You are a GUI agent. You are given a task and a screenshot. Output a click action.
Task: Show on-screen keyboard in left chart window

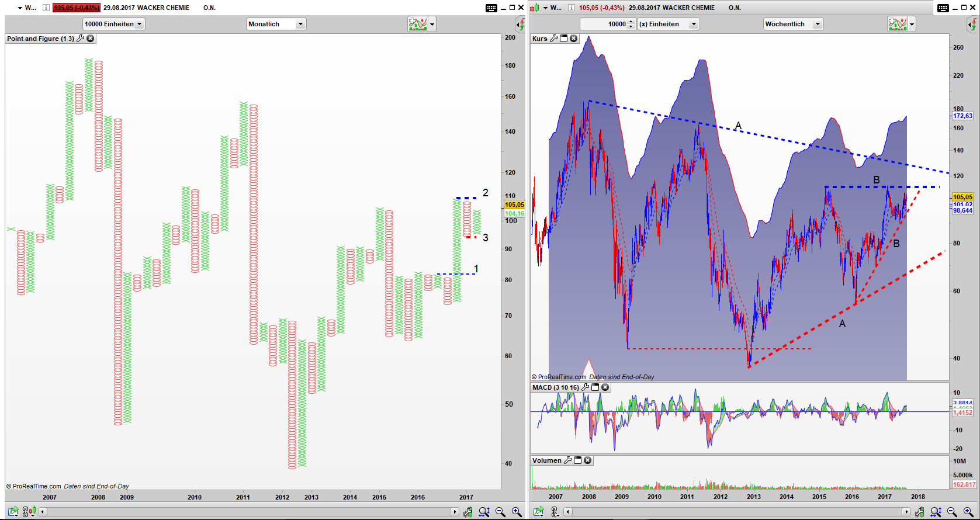[491, 8]
